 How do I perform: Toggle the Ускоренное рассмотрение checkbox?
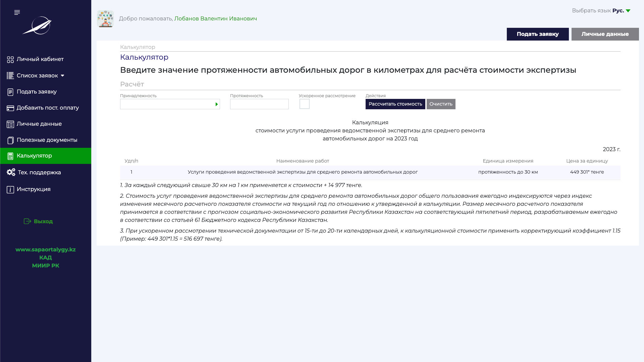[304, 104]
